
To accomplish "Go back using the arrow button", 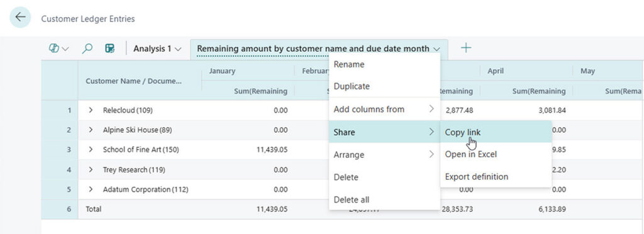I will pos(20,17).
